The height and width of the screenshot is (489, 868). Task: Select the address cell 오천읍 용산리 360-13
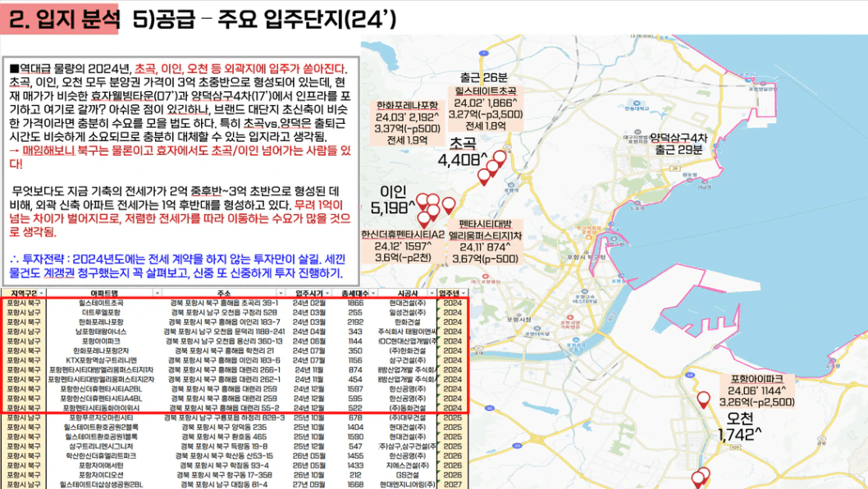(224, 341)
